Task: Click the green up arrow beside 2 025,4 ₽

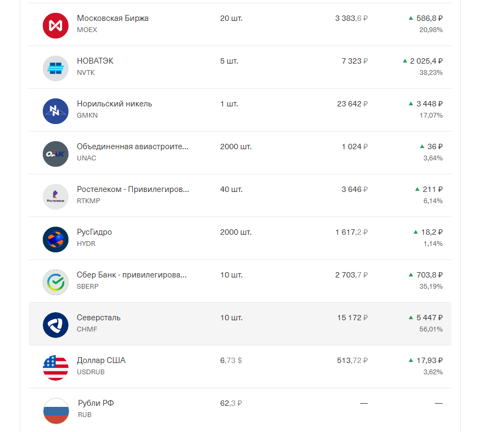Action: tap(404, 60)
